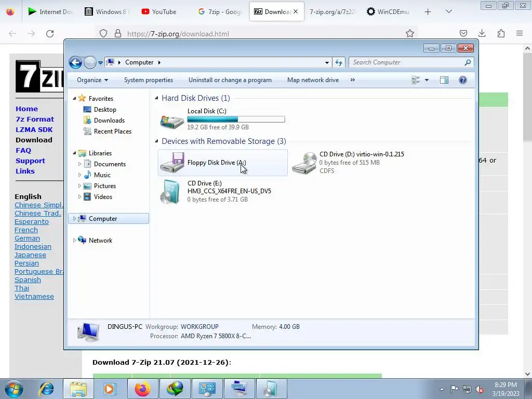Collapse the Favorites tree group
This screenshot has height=399, width=532.
point(74,98)
